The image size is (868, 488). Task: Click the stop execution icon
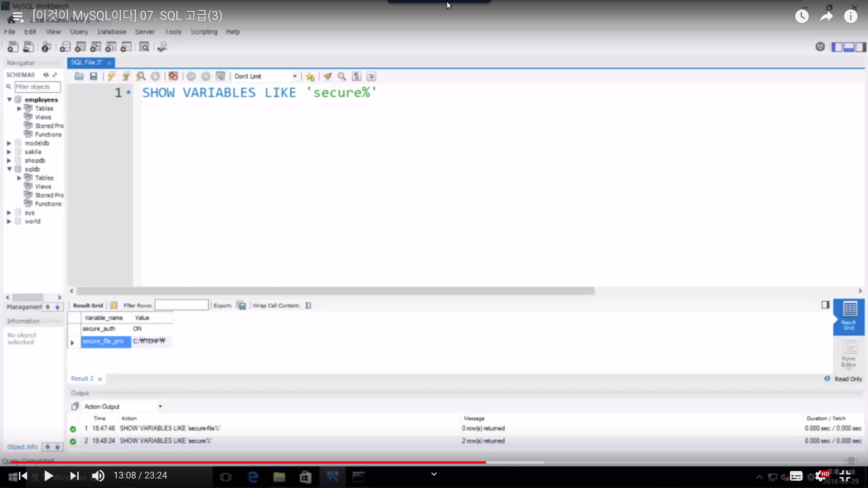click(155, 76)
